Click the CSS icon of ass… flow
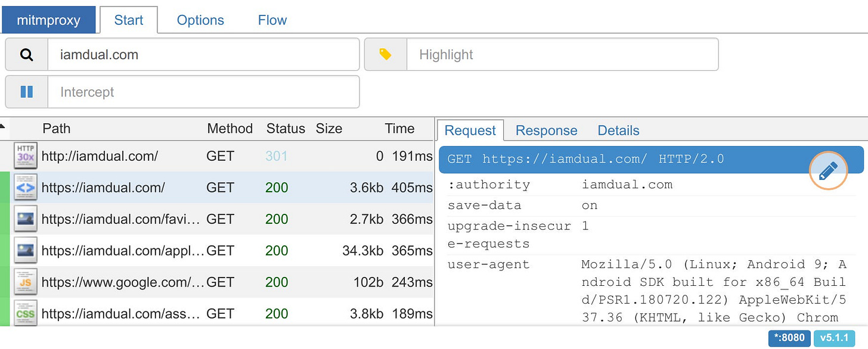Image resolution: width=868 pixels, height=349 pixels. click(26, 313)
